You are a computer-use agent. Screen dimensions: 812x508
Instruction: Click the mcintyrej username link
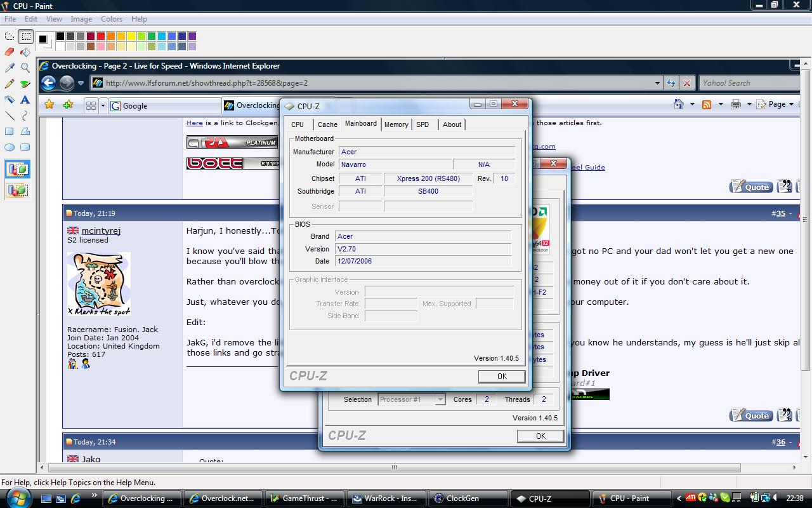point(101,231)
